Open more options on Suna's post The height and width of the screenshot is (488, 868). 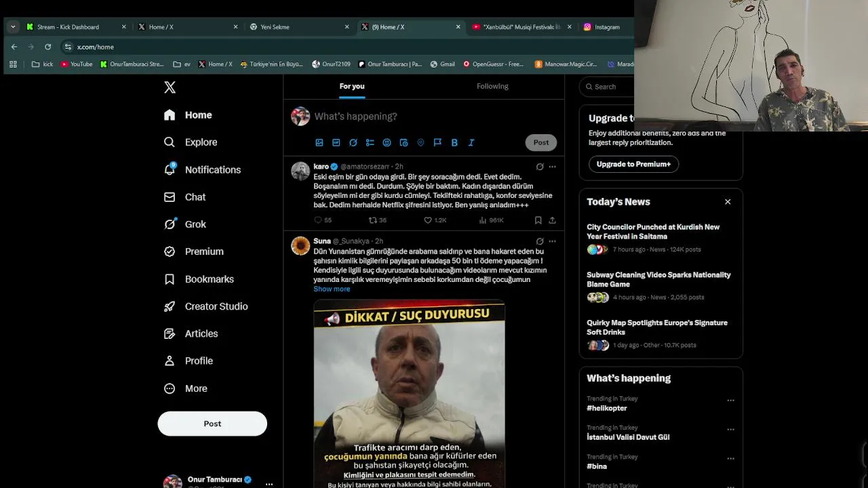pos(552,241)
